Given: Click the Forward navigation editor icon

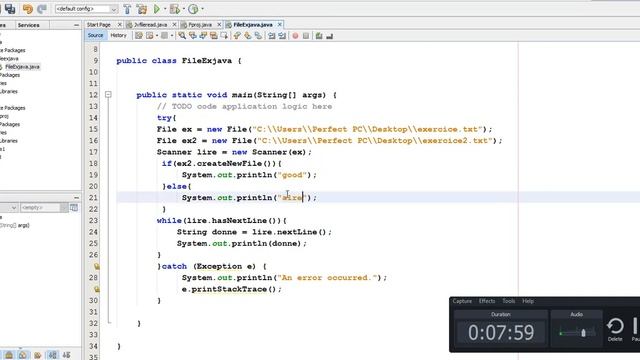Looking at the screenshot, I should pyautogui.click(x=164, y=36).
